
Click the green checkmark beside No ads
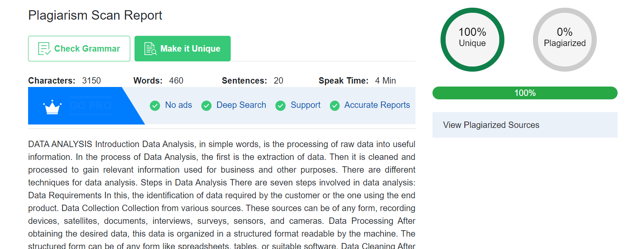(155, 106)
